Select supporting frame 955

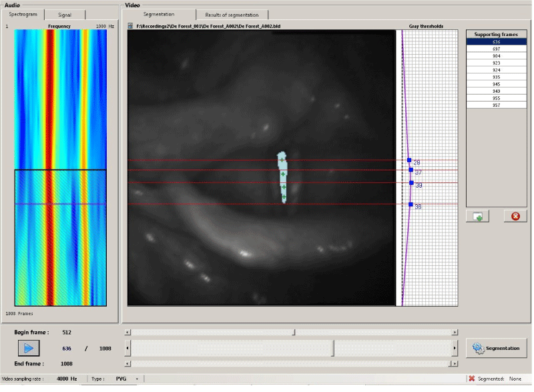[496, 98]
